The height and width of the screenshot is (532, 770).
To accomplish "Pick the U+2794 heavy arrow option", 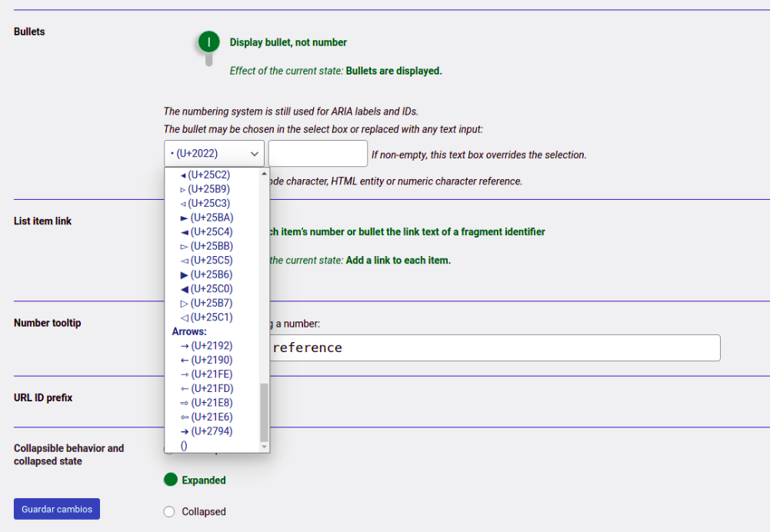I will point(212,431).
